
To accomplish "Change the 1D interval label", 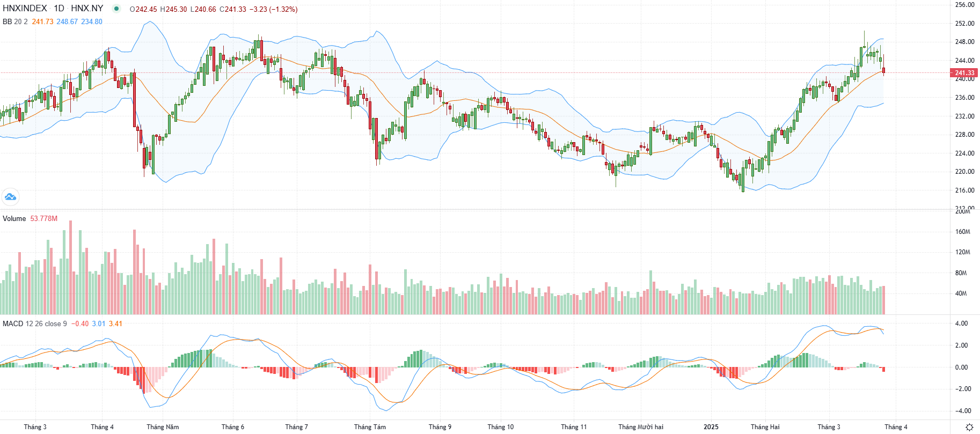I will 58,9.
